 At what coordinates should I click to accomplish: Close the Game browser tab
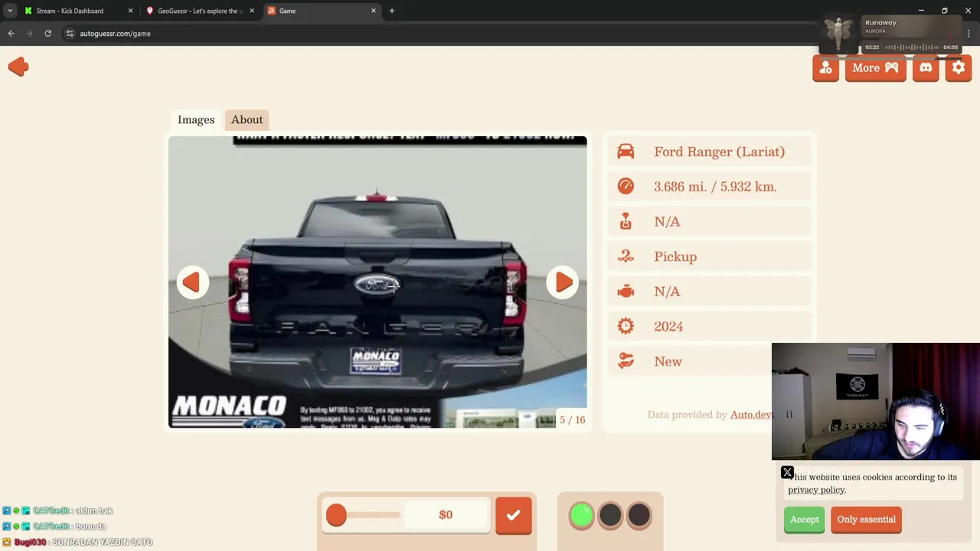pos(374,11)
